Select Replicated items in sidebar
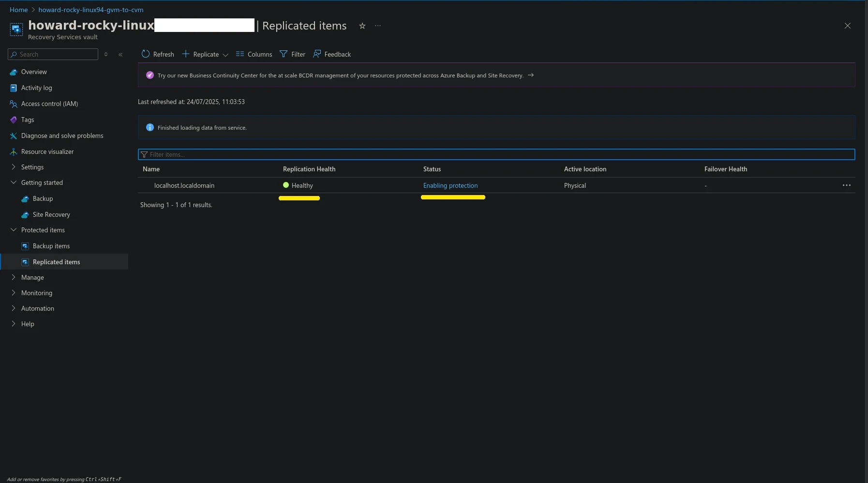The width and height of the screenshot is (868, 483). (x=56, y=262)
